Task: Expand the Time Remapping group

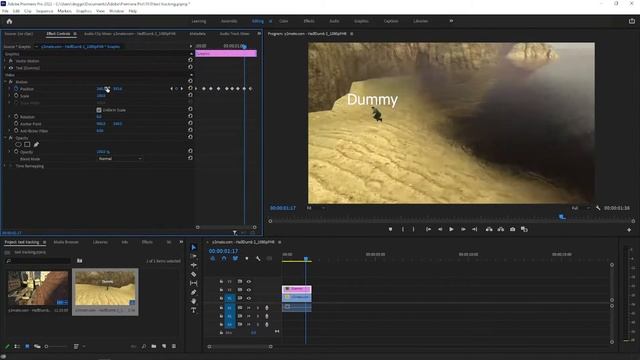Action: pyautogui.click(x=5, y=166)
